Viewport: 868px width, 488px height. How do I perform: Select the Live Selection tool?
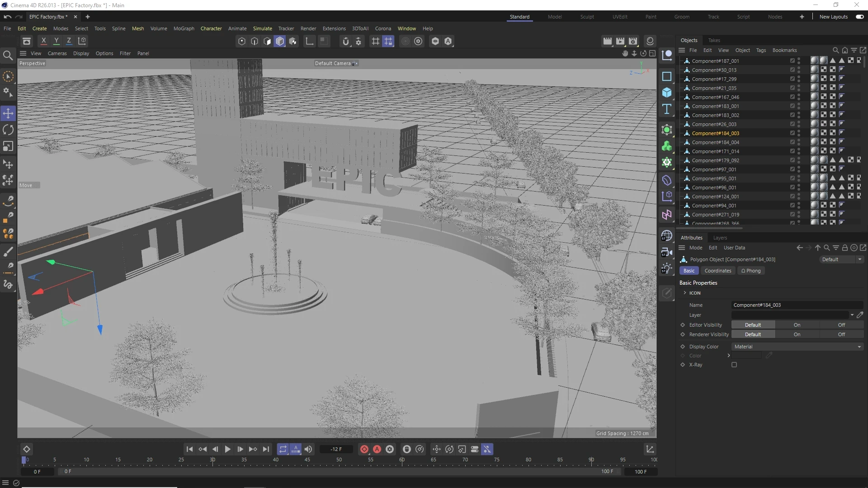point(8,77)
